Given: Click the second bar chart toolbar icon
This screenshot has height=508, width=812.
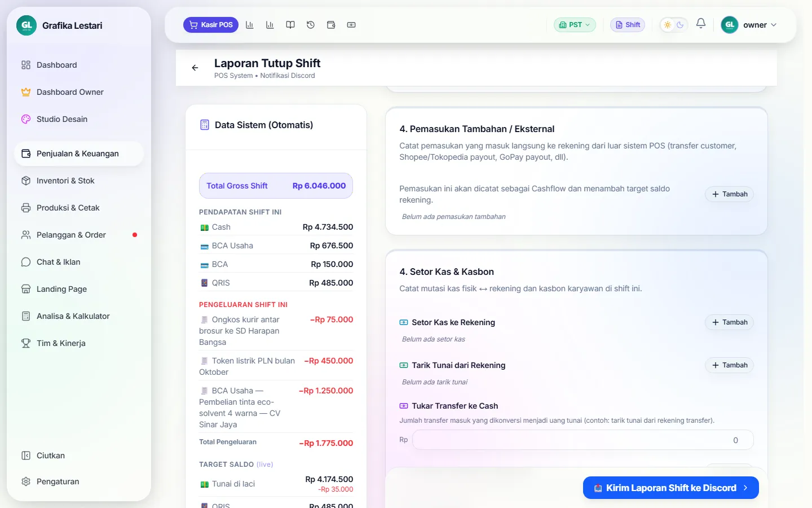Looking at the screenshot, I should [x=270, y=25].
